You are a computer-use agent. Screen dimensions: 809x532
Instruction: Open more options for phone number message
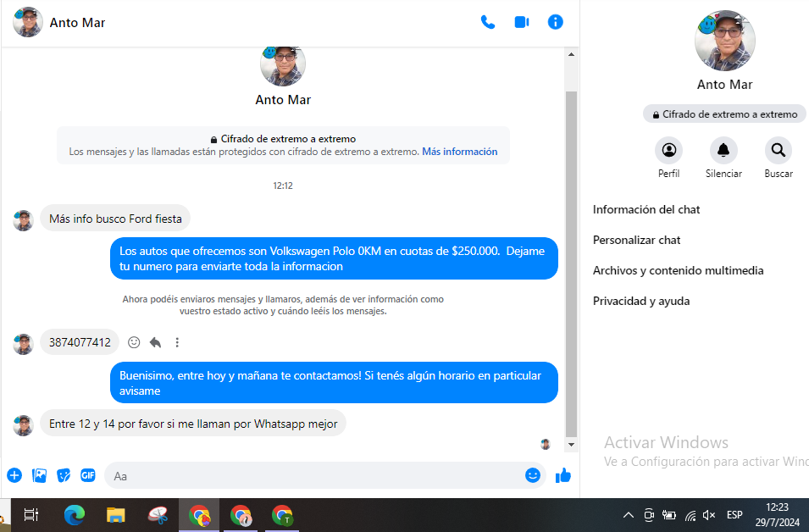(x=177, y=342)
